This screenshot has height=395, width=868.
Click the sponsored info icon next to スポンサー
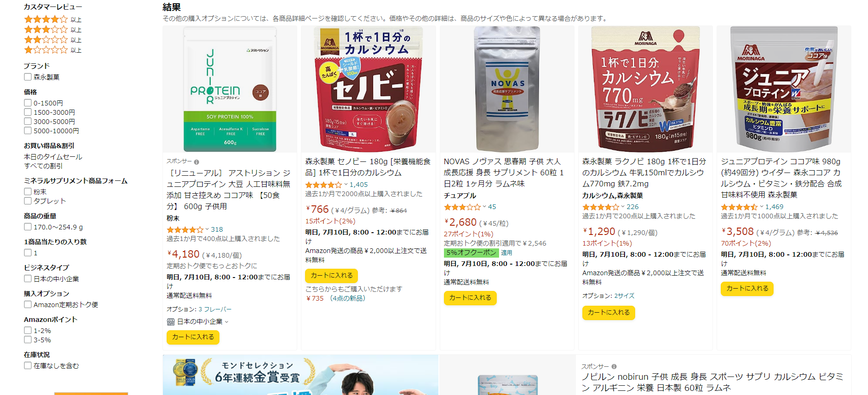196,162
